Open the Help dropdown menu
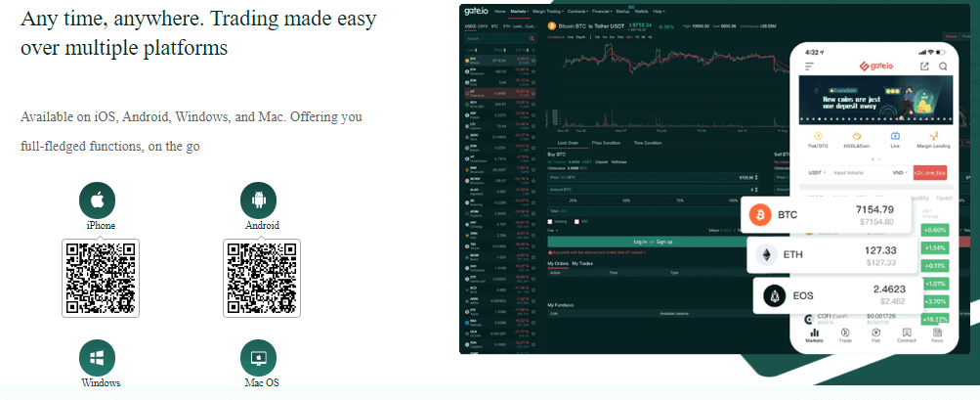The width and height of the screenshot is (980, 400). coord(659,12)
